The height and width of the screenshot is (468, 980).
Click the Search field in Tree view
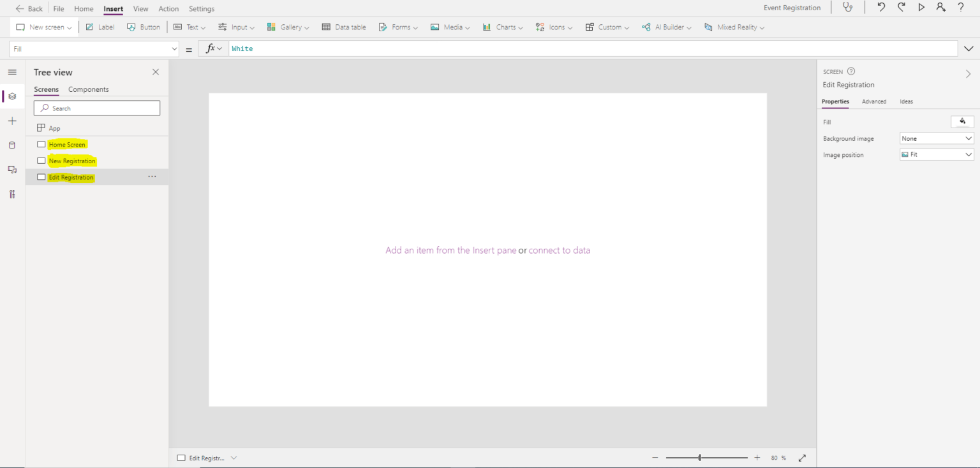point(96,108)
